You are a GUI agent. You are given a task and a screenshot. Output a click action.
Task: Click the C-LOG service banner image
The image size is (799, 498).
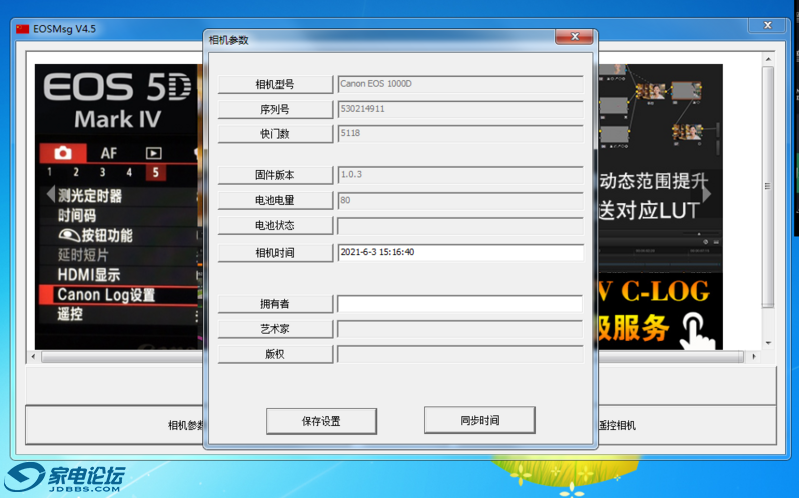point(660,206)
